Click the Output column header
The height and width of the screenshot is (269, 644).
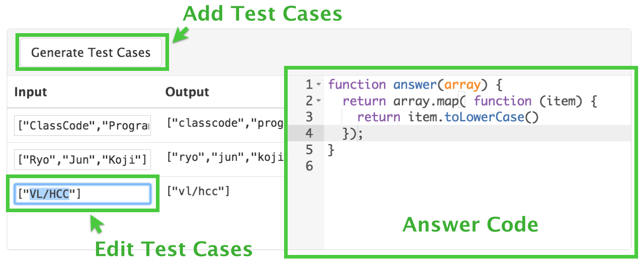click(187, 92)
